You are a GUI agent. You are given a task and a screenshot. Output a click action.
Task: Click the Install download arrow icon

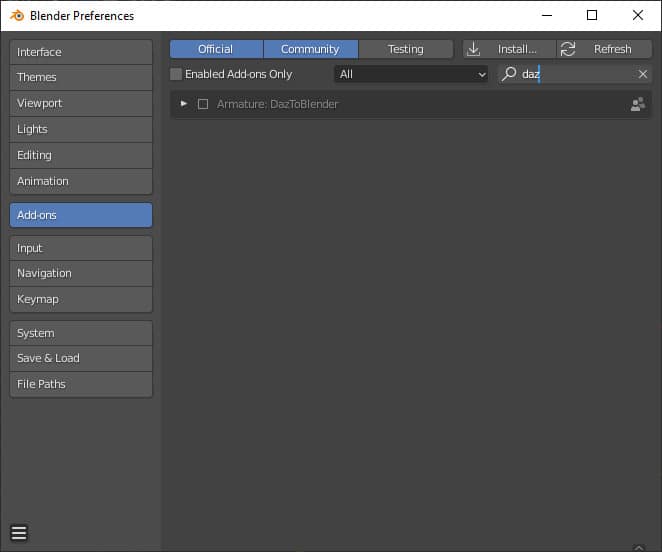(x=473, y=49)
